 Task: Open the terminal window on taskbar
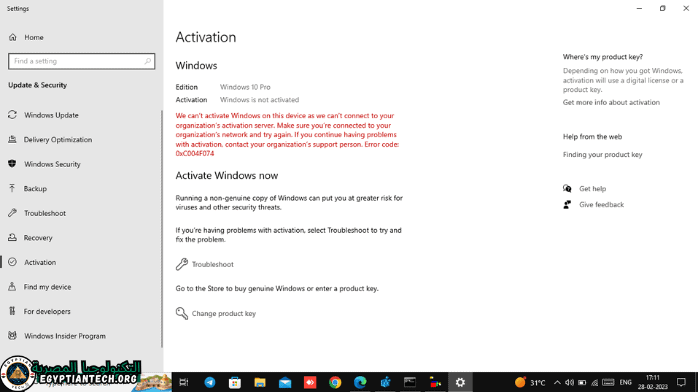coord(410,382)
